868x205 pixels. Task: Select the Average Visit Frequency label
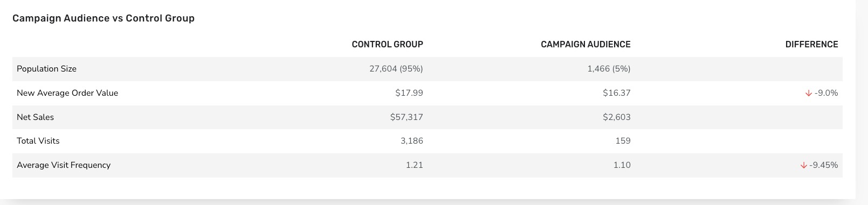click(x=64, y=165)
